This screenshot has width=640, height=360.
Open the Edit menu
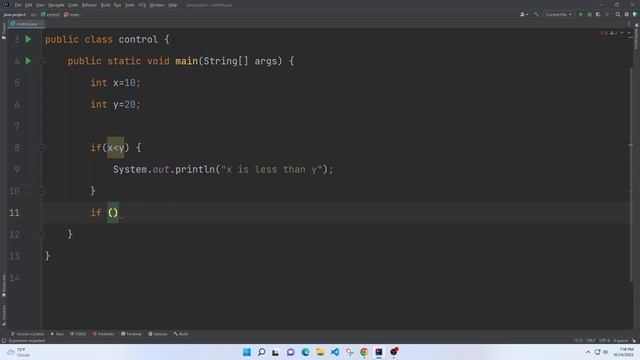point(29,5)
